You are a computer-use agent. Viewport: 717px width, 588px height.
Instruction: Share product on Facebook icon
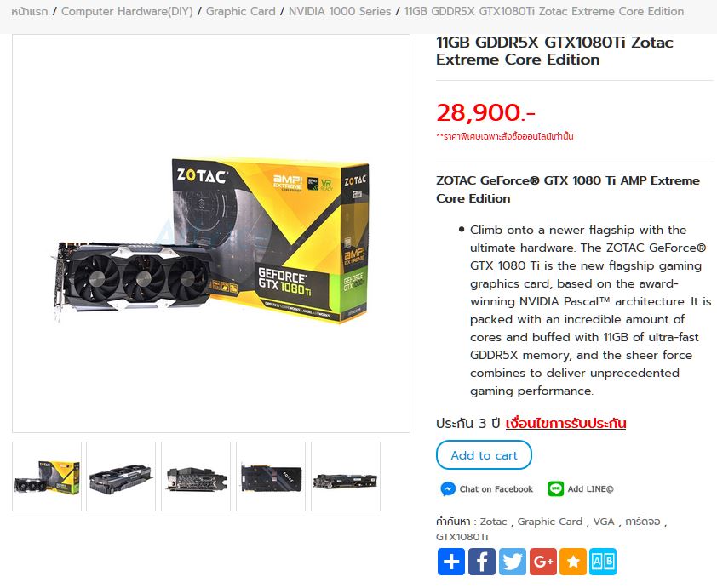[481, 562]
